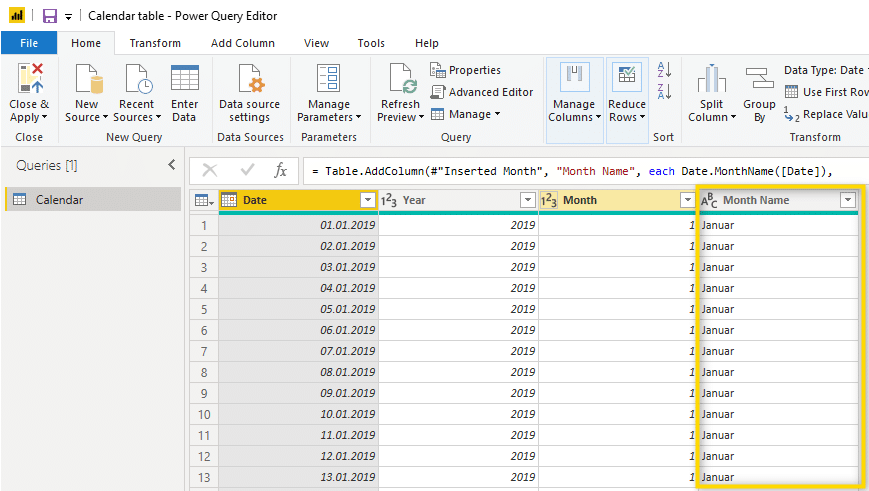Click the Properties button

[466, 70]
